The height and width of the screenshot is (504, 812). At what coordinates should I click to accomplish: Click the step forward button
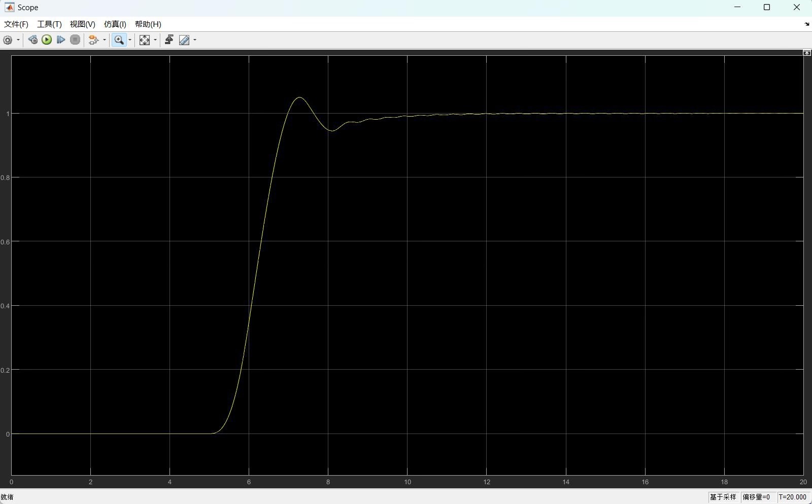point(61,40)
